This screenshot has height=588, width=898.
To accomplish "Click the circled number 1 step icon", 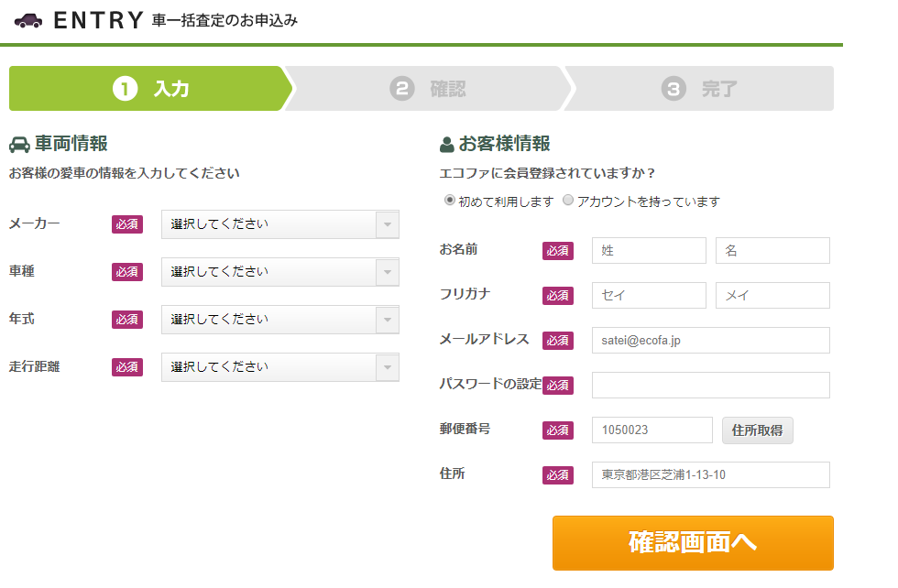I will [124, 88].
